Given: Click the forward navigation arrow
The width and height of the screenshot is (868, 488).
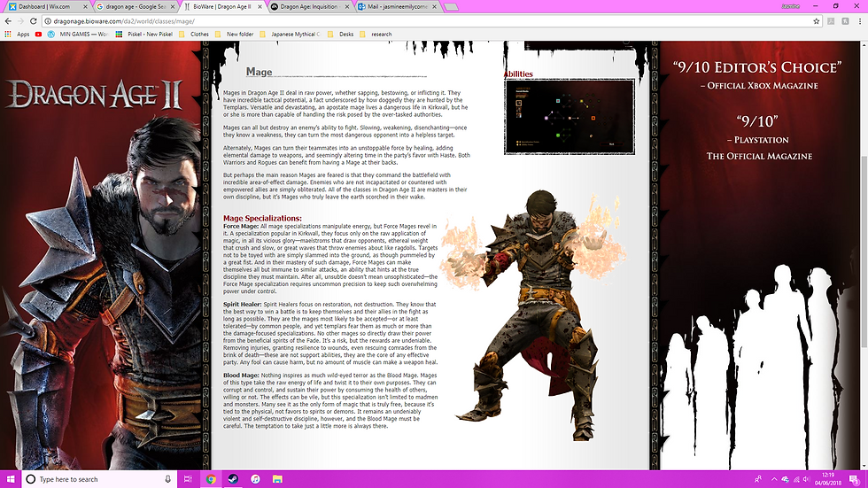Looking at the screenshot, I should pos(20,21).
